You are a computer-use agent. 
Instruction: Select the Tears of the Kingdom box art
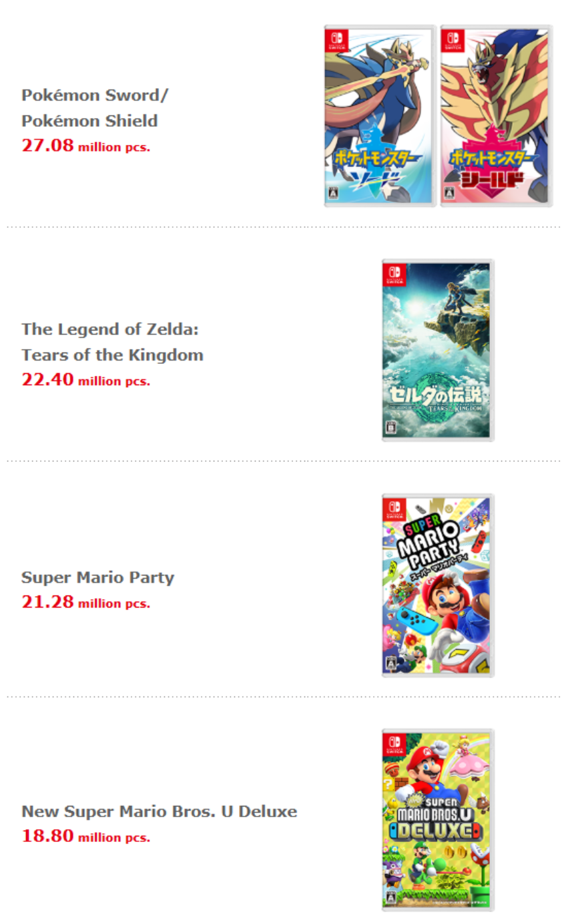click(x=438, y=351)
